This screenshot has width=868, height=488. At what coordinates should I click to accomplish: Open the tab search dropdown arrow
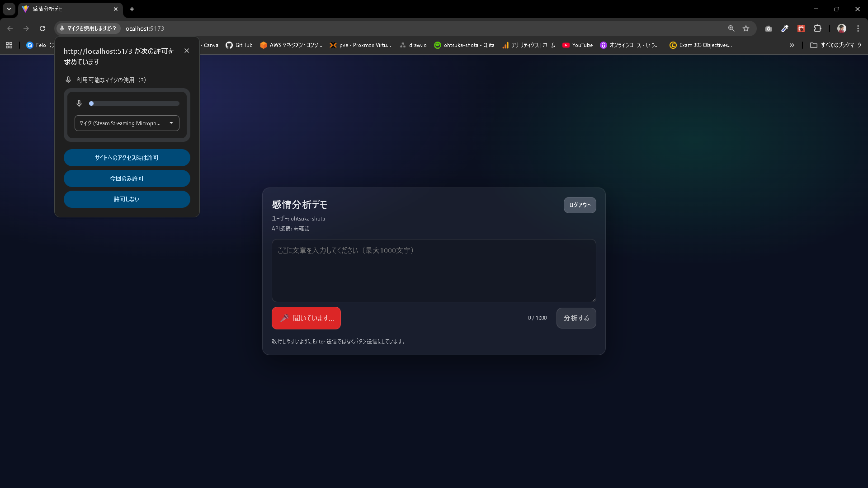click(9, 9)
